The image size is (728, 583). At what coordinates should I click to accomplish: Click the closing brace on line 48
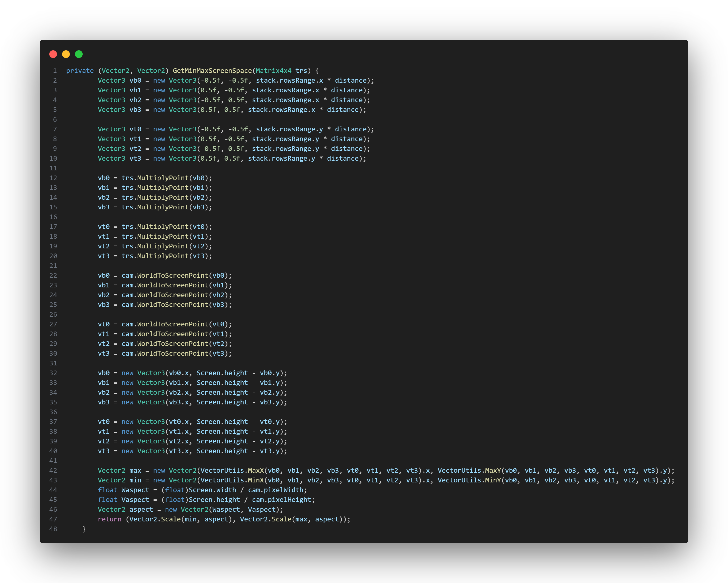tap(84, 529)
